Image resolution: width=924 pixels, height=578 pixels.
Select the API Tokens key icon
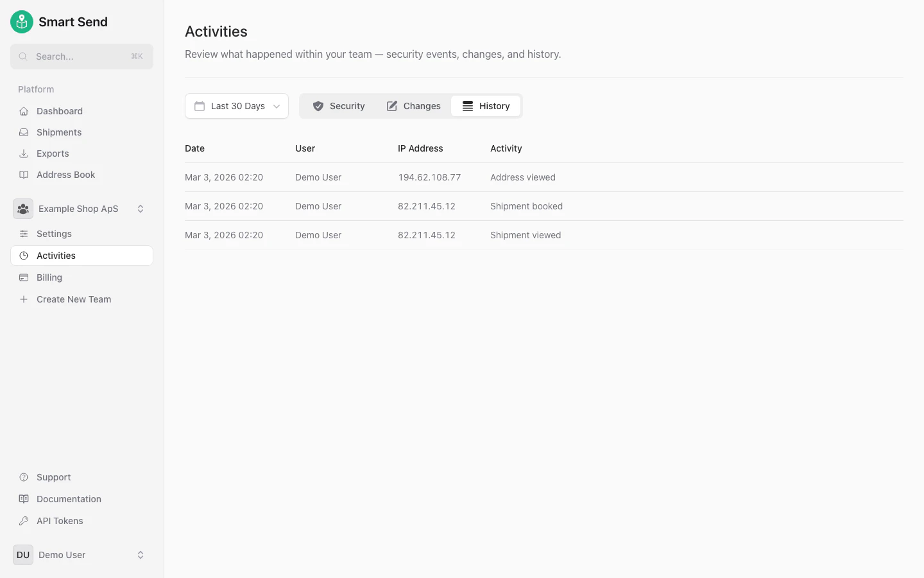[x=23, y=521]
